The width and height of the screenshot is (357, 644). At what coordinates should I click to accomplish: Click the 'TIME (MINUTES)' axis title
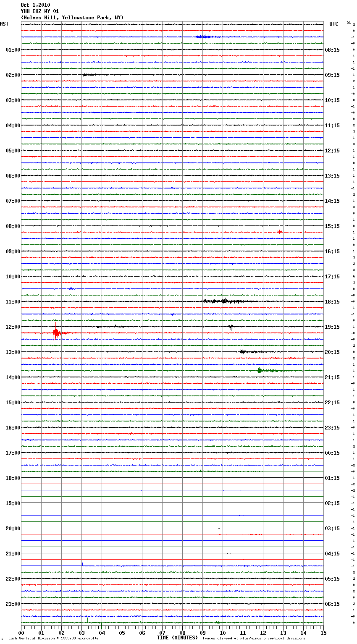pyautogui.click(x=177, y=638)
